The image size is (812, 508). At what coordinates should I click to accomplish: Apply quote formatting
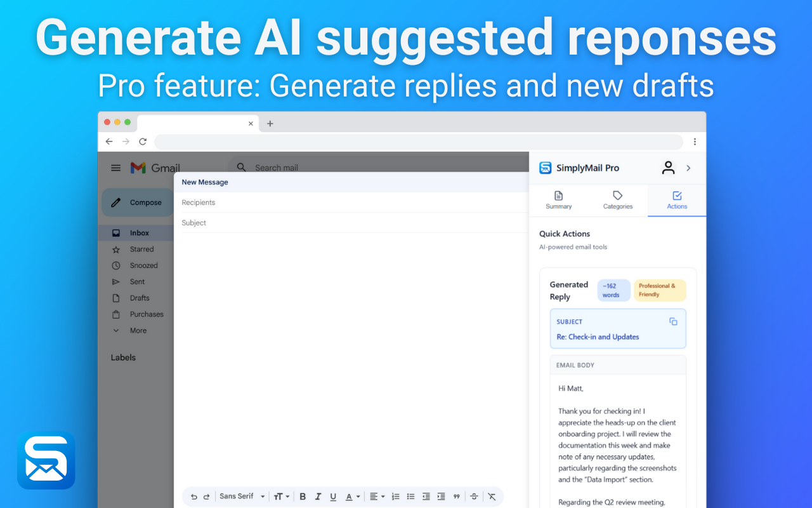(x=456, y=497)
